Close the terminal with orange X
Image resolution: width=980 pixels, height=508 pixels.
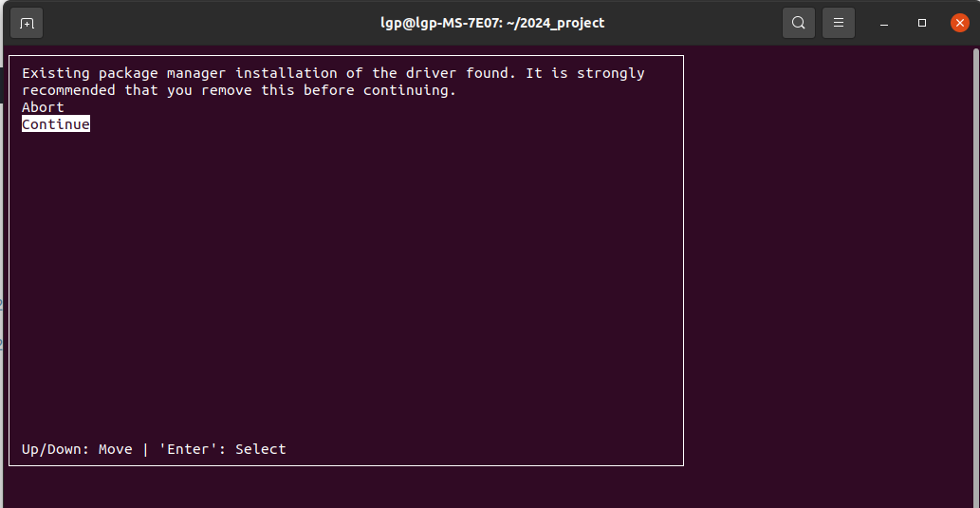tap(960, 23)
